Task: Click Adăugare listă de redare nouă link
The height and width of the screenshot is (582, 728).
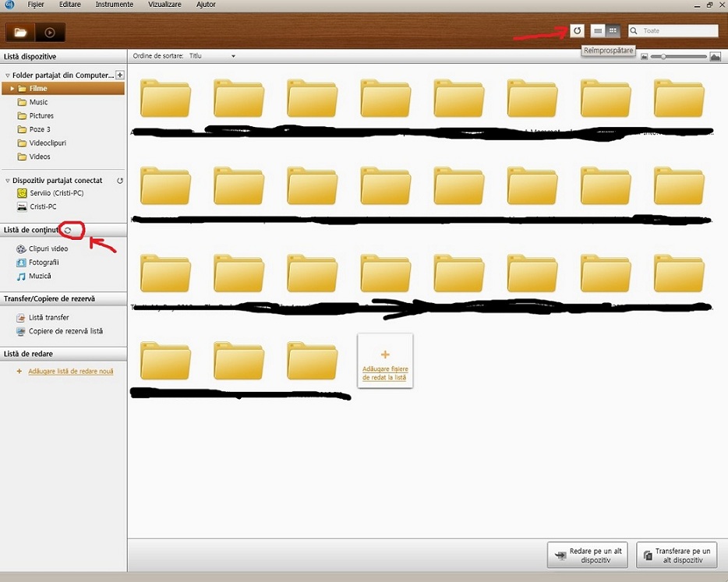Action: [70, 372]
